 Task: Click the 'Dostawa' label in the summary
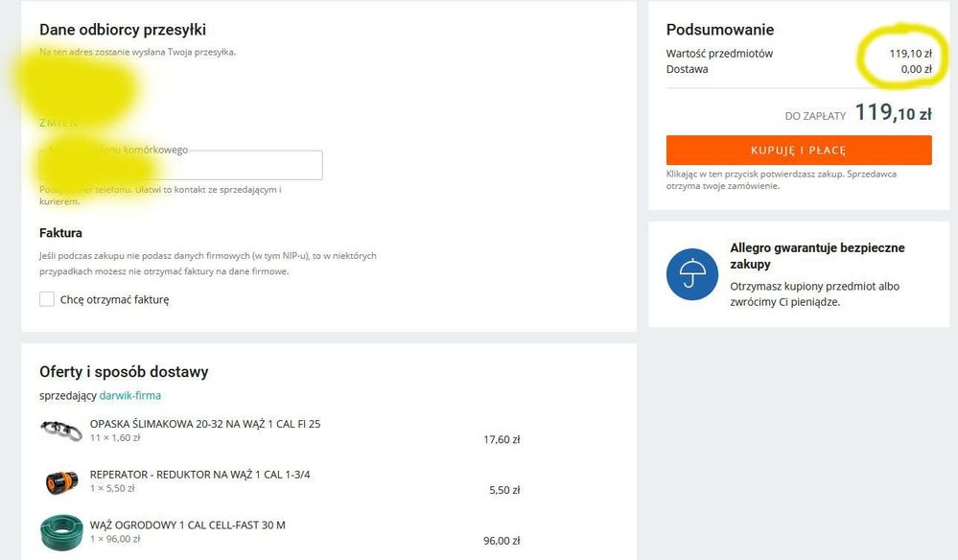(687, 69)
